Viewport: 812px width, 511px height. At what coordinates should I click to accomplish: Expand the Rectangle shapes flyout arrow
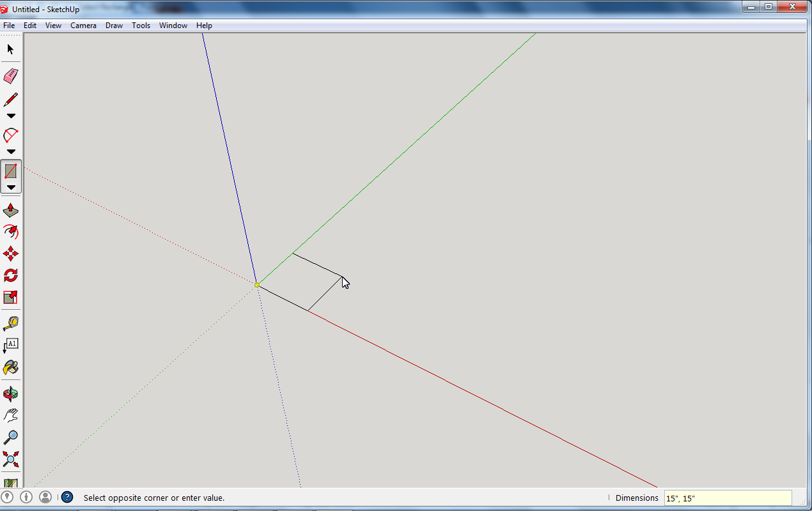click(11, 187)
